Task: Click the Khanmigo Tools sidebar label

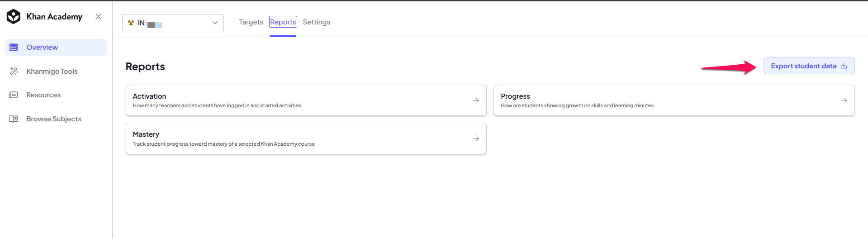Action: click(x=52, y=72)
